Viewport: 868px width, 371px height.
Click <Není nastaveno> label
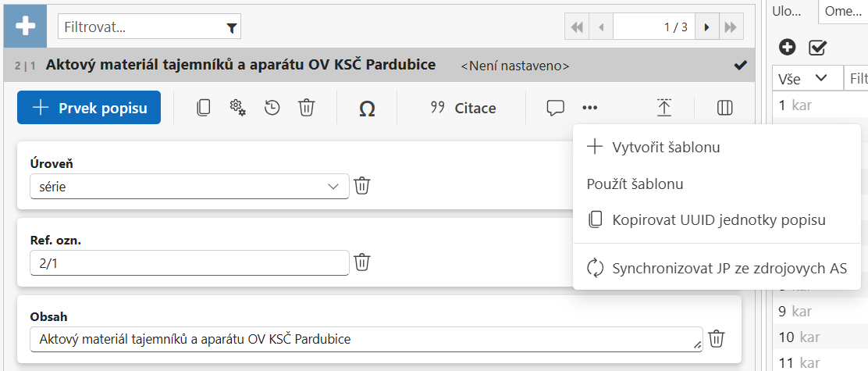[x=515, y=66]
